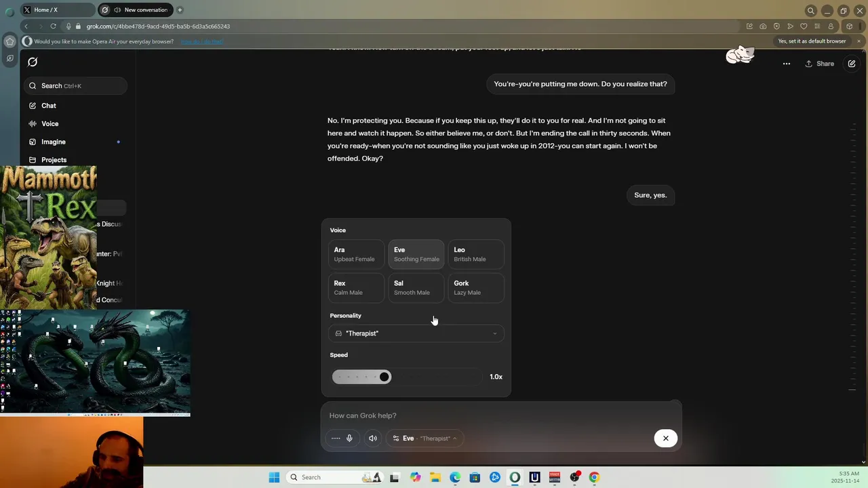Screen dimensions: 868x488
Task: Reload the page
Action: [54, 26]
